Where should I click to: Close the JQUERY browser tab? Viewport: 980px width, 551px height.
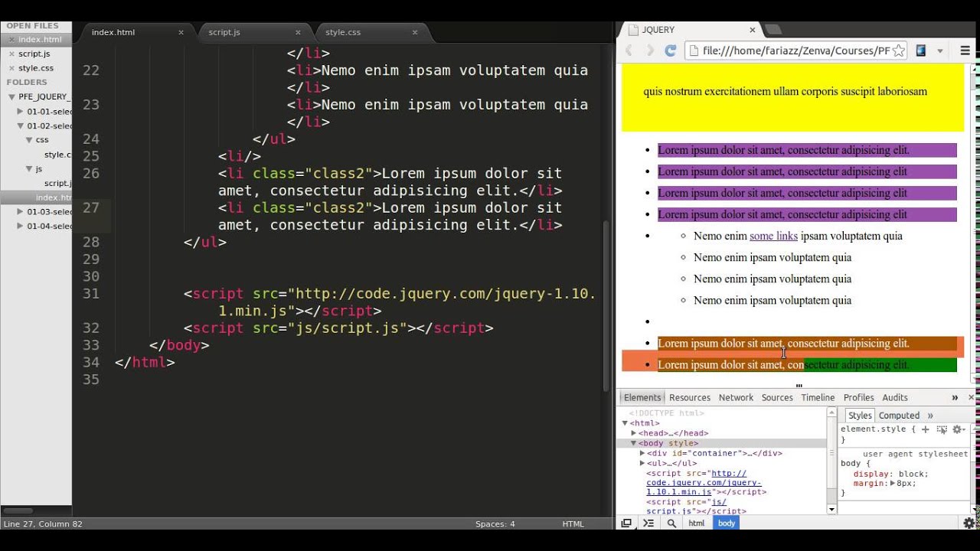(x=753, y=30)
